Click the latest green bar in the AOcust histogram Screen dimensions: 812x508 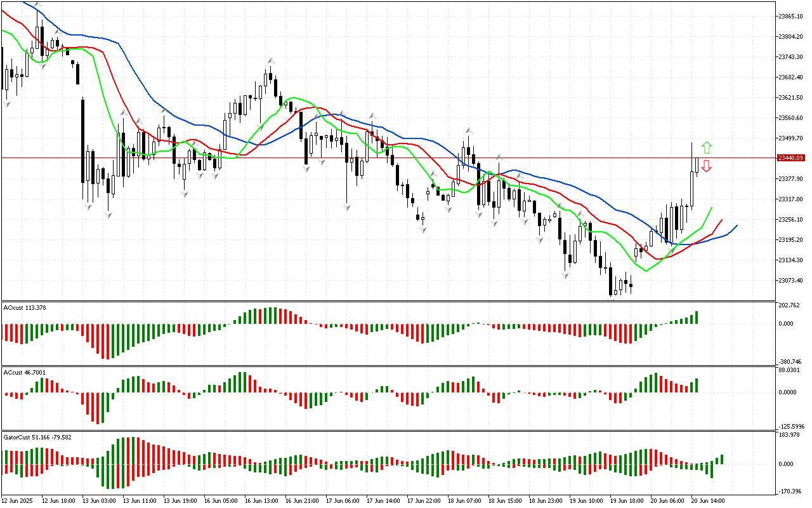696,317
